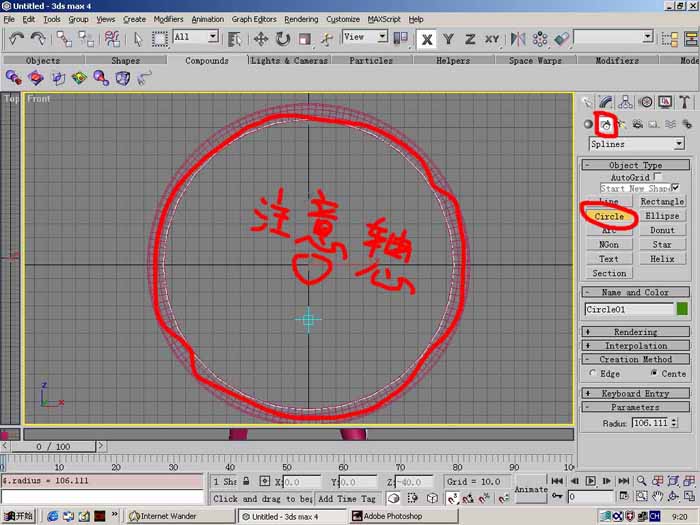Switch to the Particles tab panel

click(371, 60)
